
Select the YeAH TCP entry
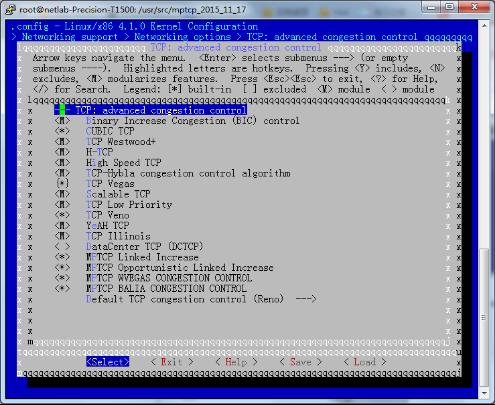[x=107, y=226]
